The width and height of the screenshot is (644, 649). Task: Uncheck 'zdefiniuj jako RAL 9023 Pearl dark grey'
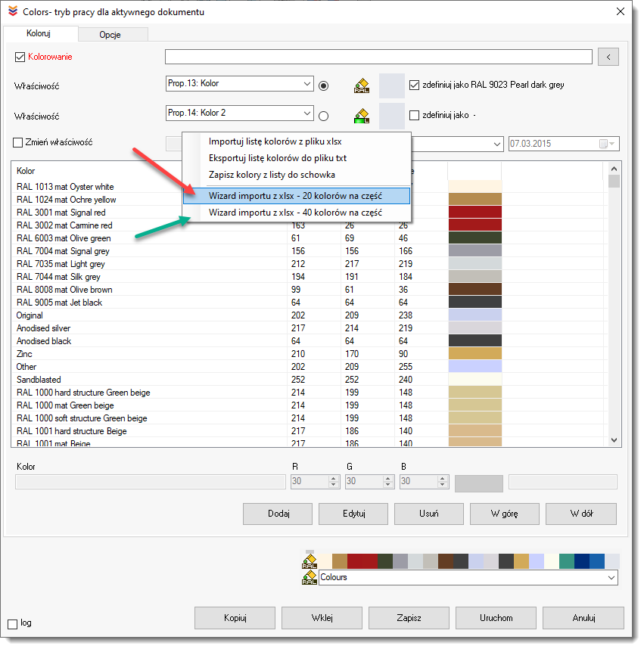[414, 85]
